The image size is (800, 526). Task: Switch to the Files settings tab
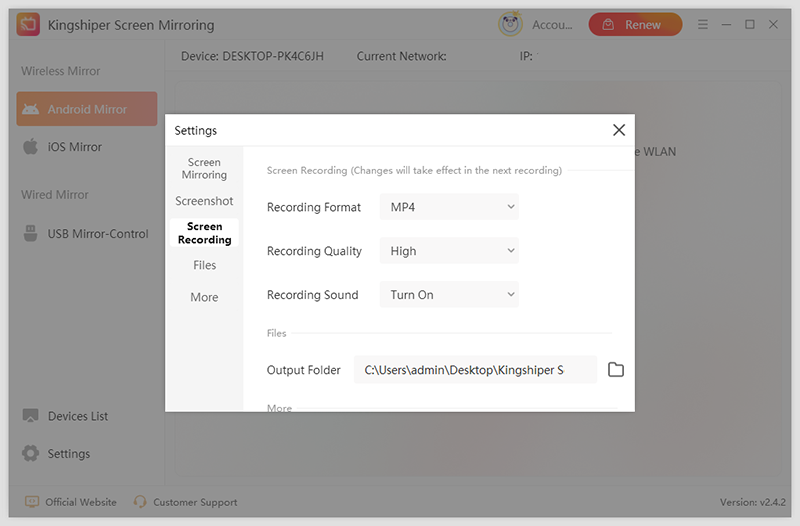click(x=204, y=265)
